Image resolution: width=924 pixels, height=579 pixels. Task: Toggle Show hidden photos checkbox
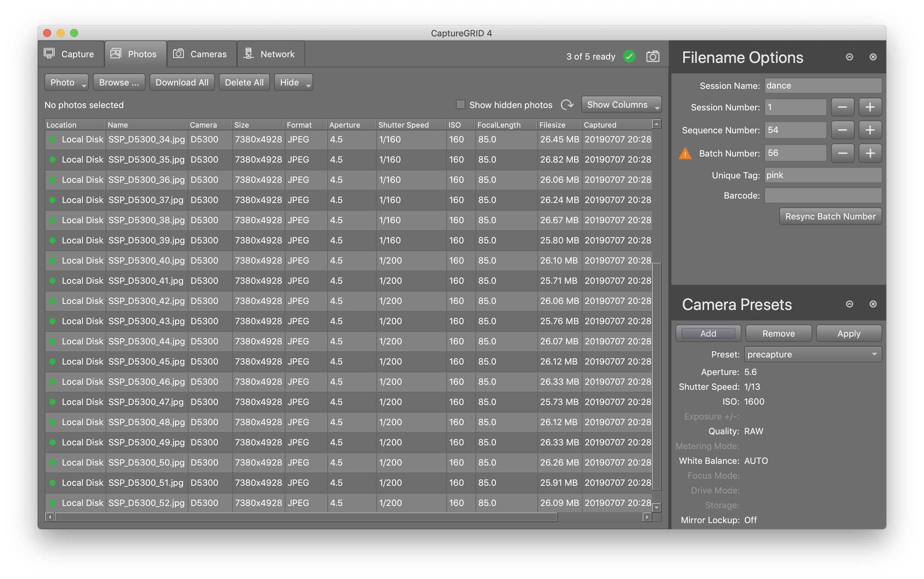(x=460, y=104)
